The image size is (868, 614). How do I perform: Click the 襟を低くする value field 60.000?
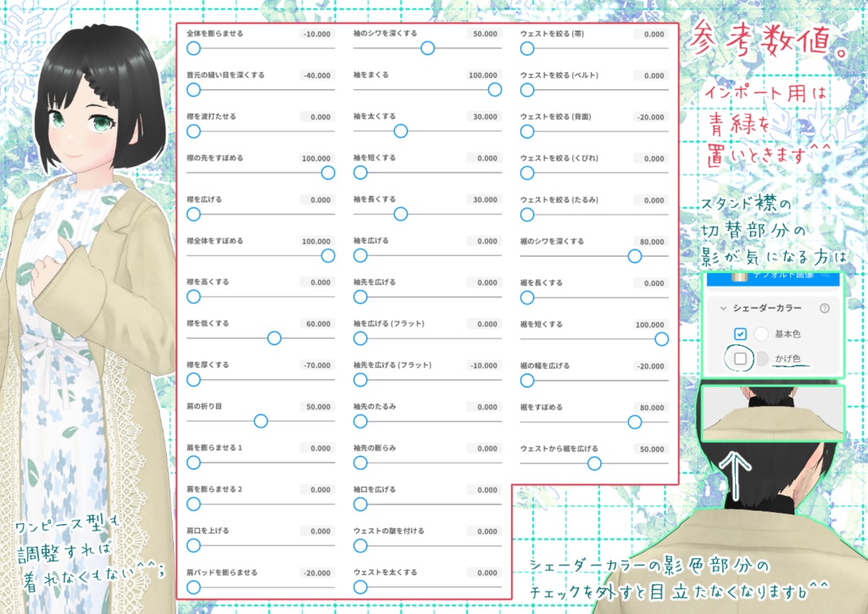tap(317, 324)
